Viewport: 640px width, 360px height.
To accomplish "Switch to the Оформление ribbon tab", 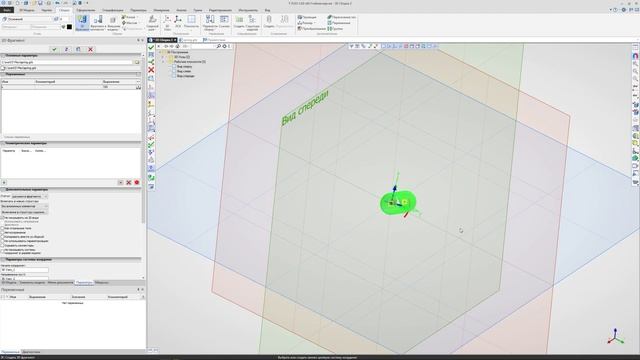I will click(x=86, y=10).
